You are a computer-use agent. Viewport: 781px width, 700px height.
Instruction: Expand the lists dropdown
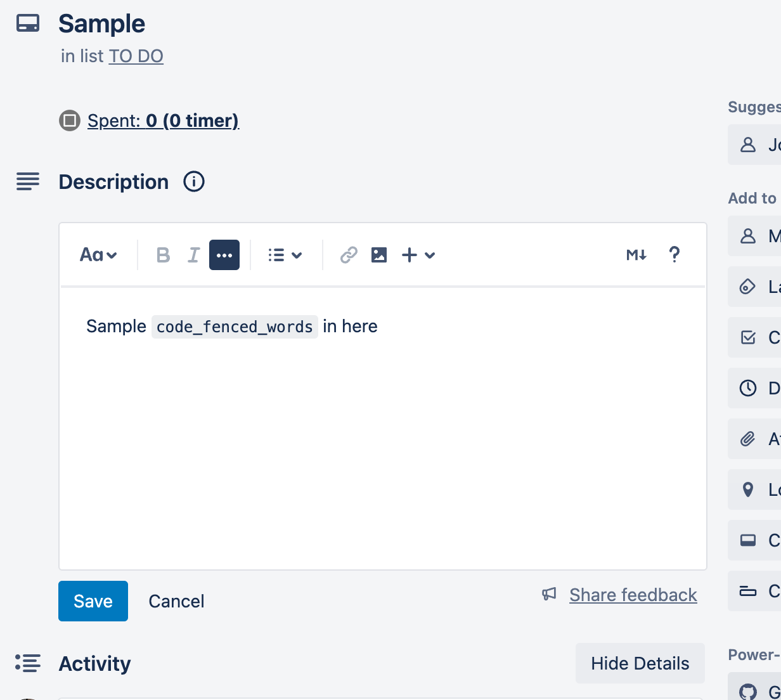click(285, 255)
